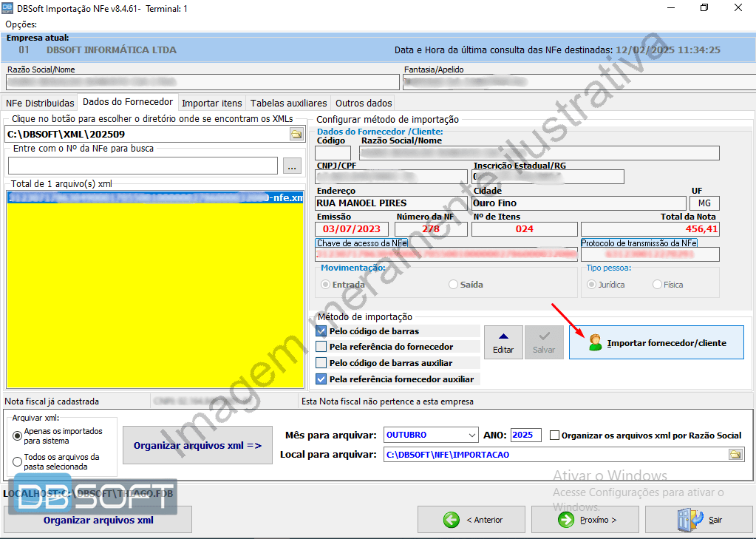Click the Editar up-arrow button
Screen dimensions: 756x539
503,342
